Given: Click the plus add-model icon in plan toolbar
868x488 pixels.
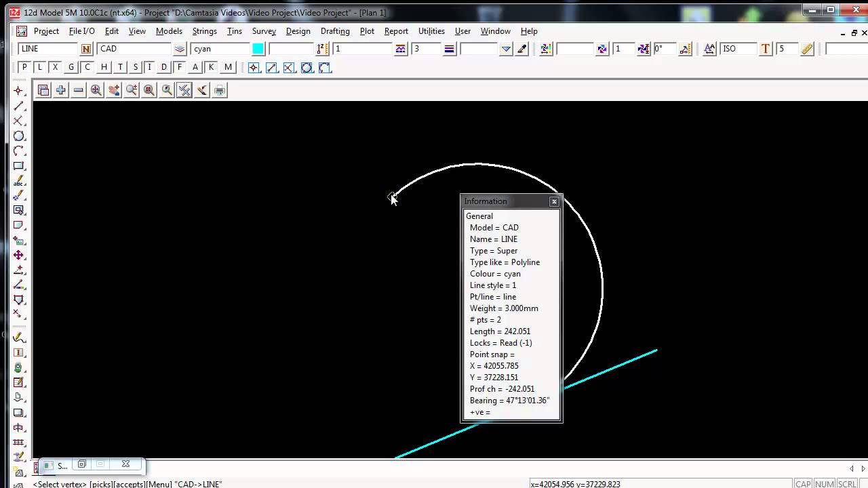Looking at the screenshot, I should [x=61, y=90].
